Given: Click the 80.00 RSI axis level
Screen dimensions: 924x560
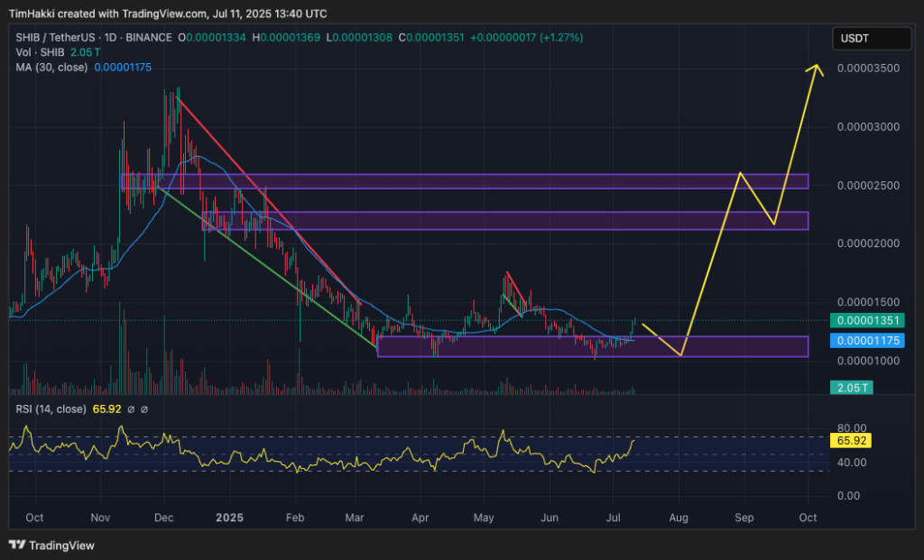Looking at the screenshot, I should click(852, 428).
